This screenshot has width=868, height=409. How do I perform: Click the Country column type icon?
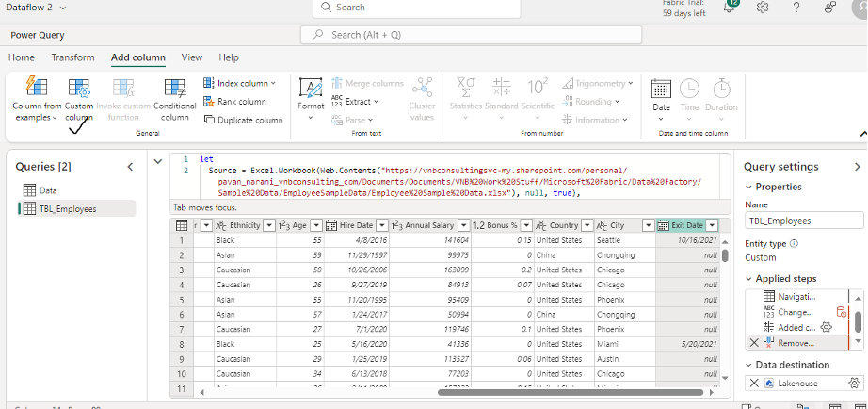[541, 225]
